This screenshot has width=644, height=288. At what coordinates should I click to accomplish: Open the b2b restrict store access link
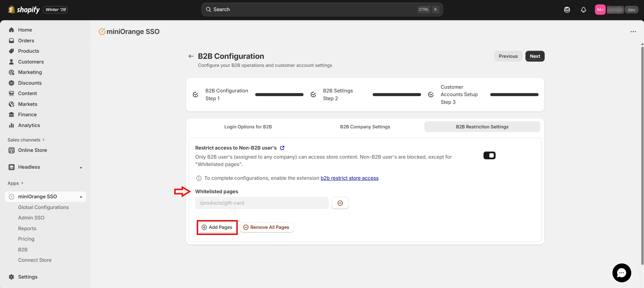point(350,178)
